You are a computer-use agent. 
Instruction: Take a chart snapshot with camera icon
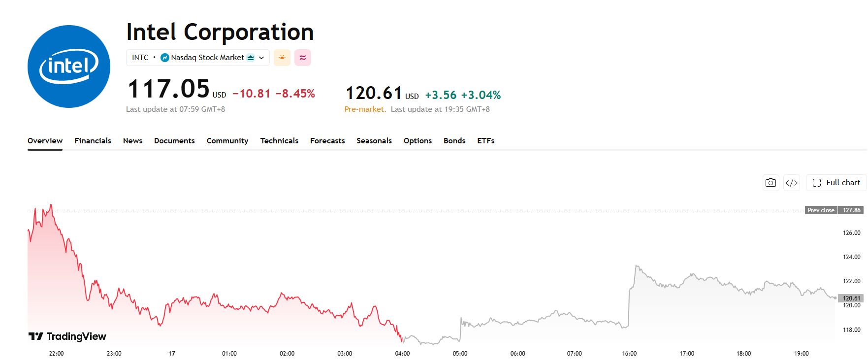click(x=771, y=183)
